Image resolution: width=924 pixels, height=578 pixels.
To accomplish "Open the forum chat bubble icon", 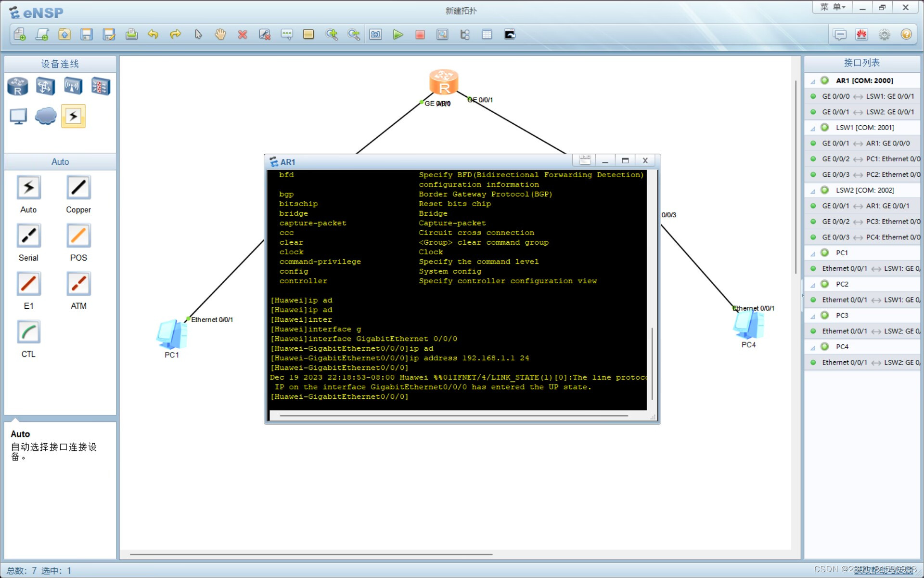I will click(x=840, y=34).
